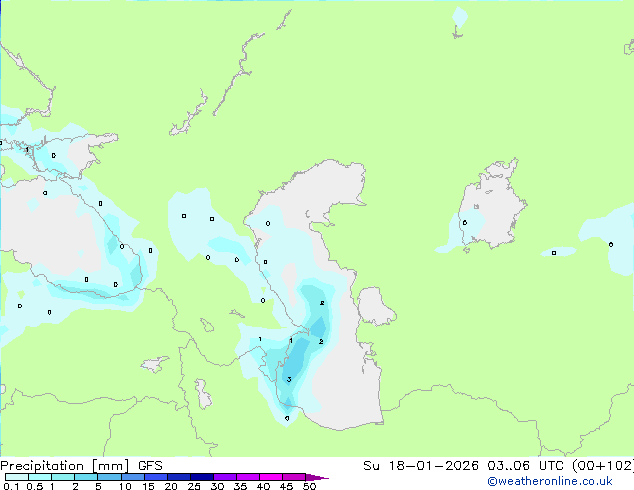Viewport: 634px width, 490px height.
Task: Select the 5–10 mm legend color swatch
Action: [x=109, y=477]
